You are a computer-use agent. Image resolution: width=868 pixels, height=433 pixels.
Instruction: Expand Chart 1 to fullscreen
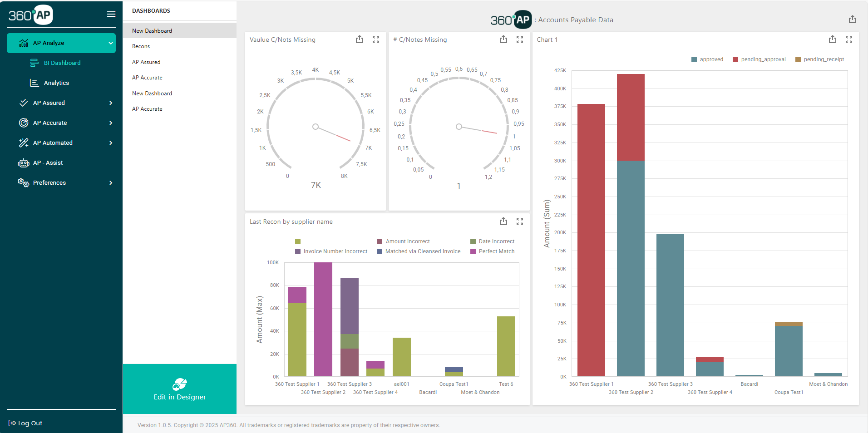point(849,39)
